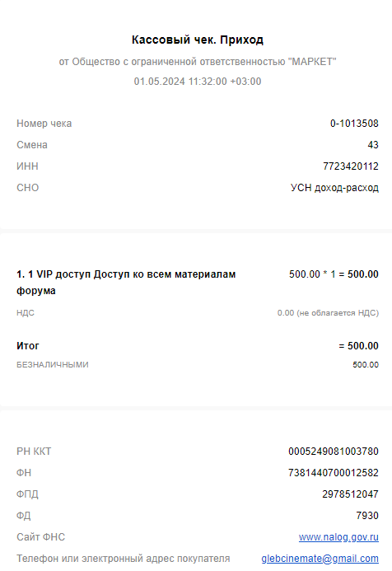
Task: Click the Сайт ФНС label
Action: [41, 537]
